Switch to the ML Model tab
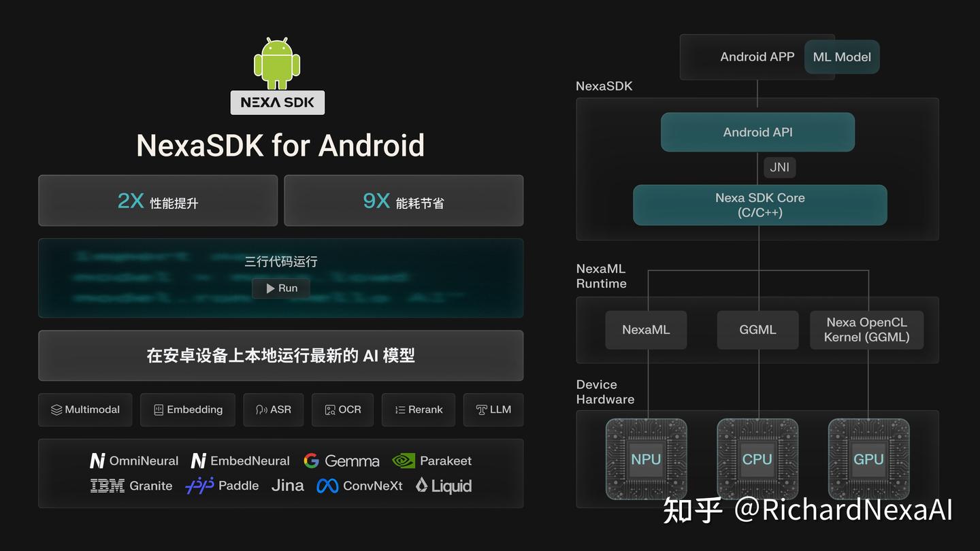 point(842,57)
